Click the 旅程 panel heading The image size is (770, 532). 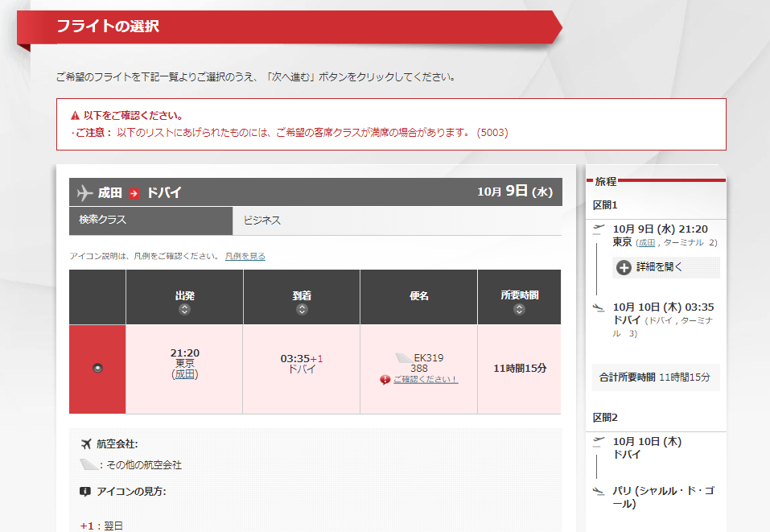606,182
